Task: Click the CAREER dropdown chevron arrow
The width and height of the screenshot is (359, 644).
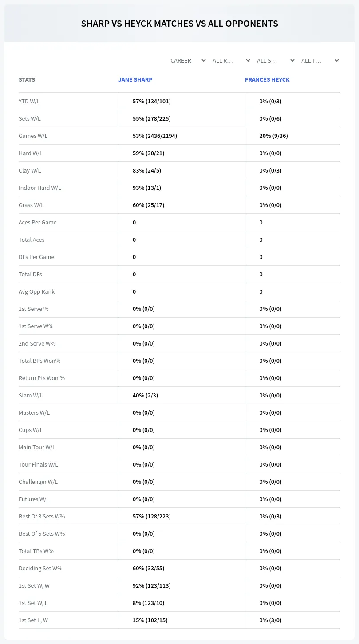Action: [203, 60]
